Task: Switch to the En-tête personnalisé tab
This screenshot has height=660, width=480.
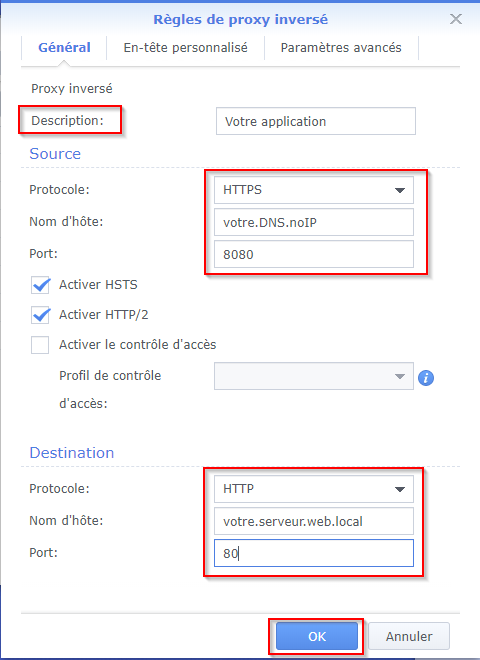Action: [x=185, y=48]
